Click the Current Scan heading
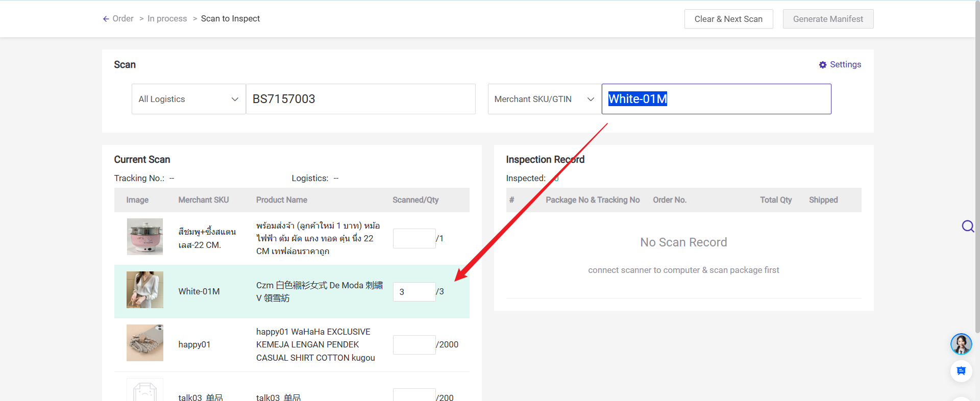 [x=142, y=160]
